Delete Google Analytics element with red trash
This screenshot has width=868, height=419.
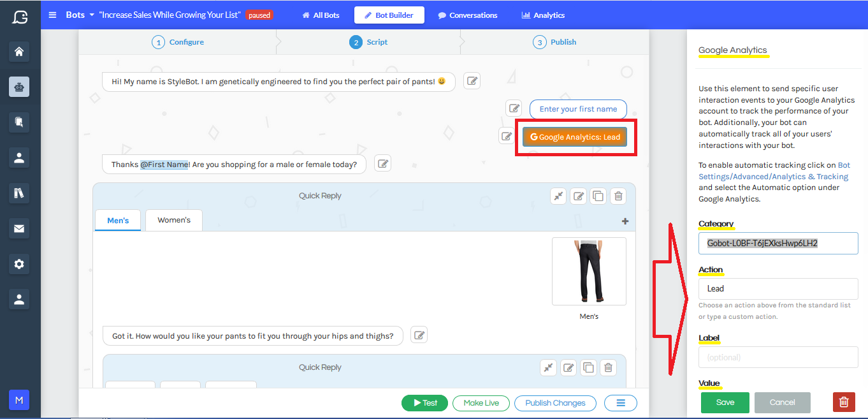(844, 402)
